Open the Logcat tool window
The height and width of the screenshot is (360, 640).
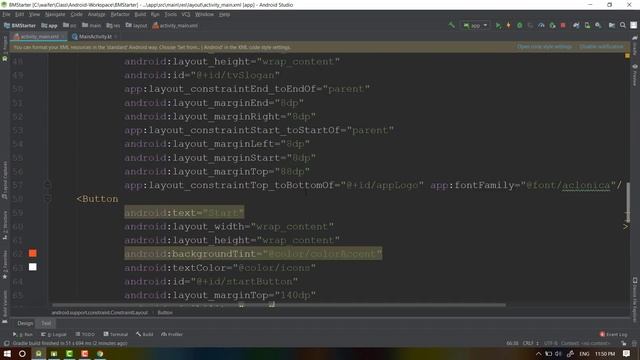(53, 334)
